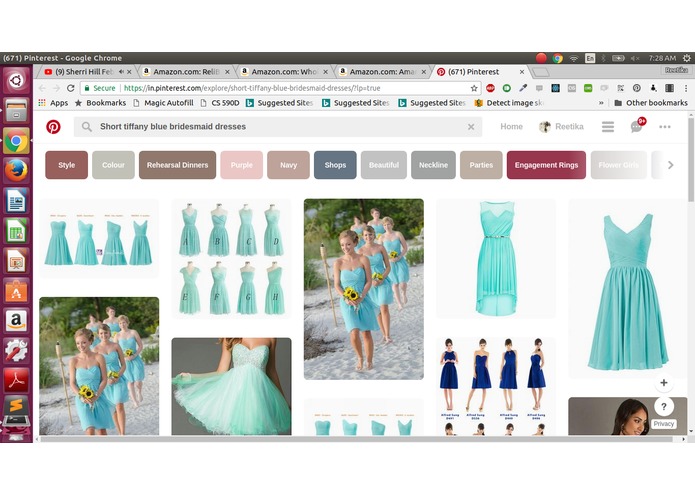The height and width of the screenshot is (494, 695).
Task: Open a new tab button
Action: [x=540, y=72]
